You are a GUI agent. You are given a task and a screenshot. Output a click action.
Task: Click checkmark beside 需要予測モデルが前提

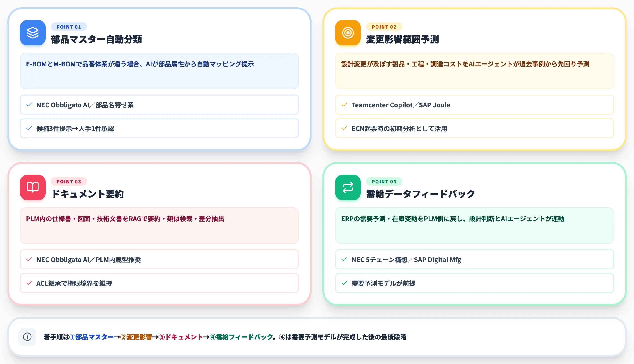pyautogui.click(x=344, y=283)
